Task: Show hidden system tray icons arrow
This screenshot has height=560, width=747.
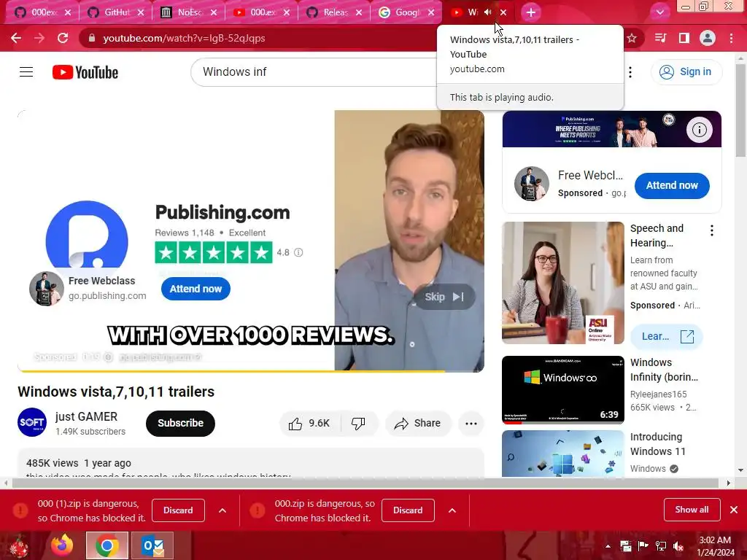Action: click(x=608, y=546)
